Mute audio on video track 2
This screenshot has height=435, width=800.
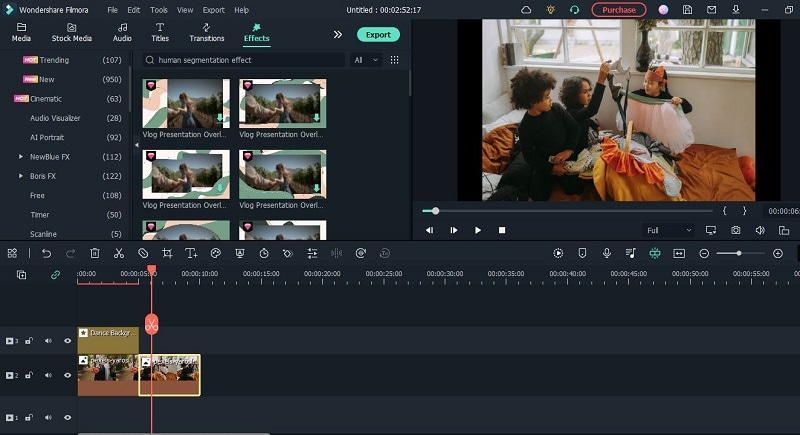click(48, 375)
